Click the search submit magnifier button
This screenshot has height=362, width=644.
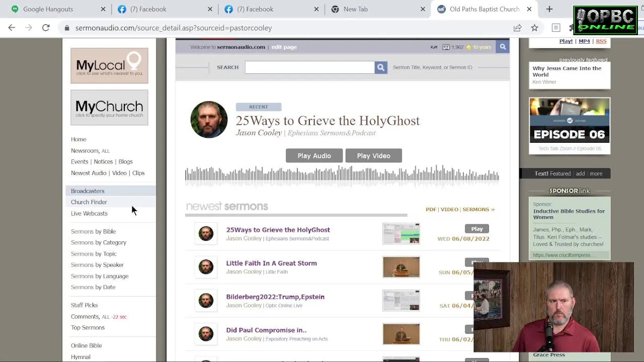click(x=381, y=67)
